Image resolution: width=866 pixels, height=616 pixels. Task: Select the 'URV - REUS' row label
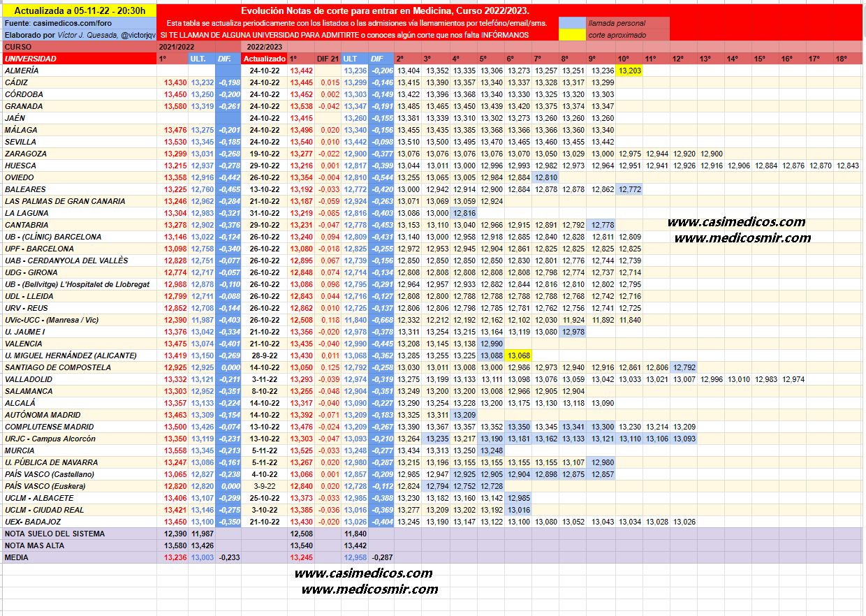(x=80, y=308)
